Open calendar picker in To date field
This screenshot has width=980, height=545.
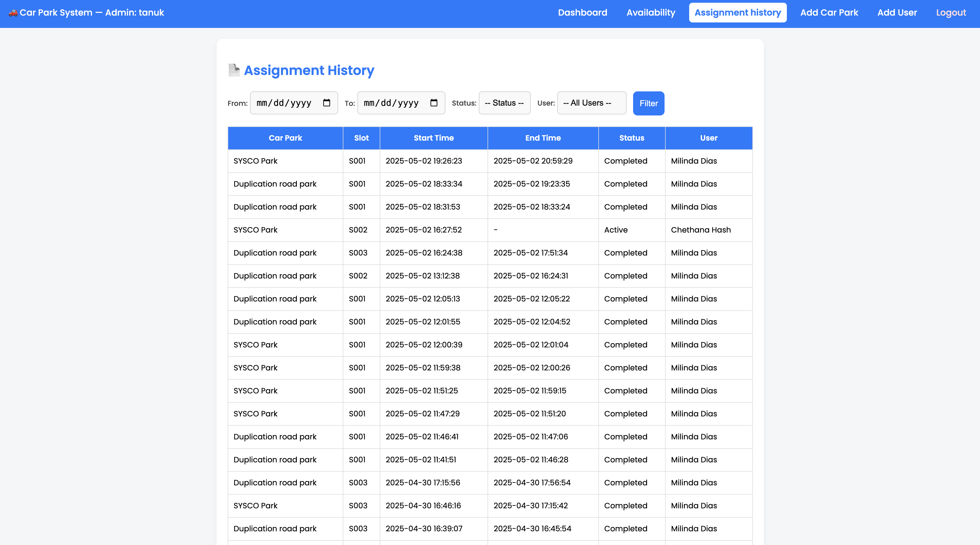coord(434,103)
